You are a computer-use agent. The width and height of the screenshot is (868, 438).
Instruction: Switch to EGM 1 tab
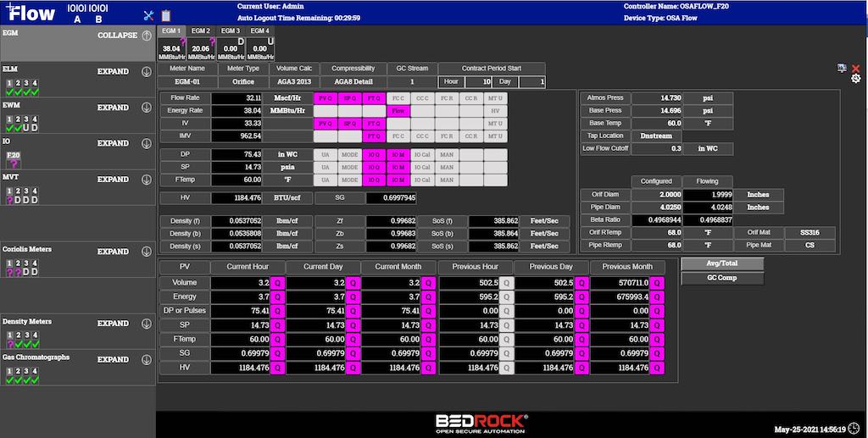point(171,31)
